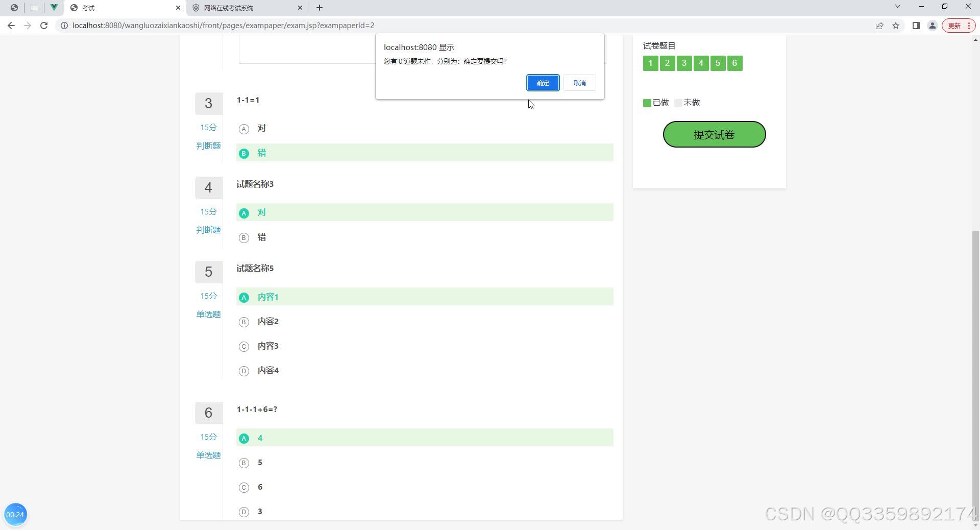Switch to the first pinned globe tab
The height and width of the screenshot is (530, 980).
(x=14, y=8)
